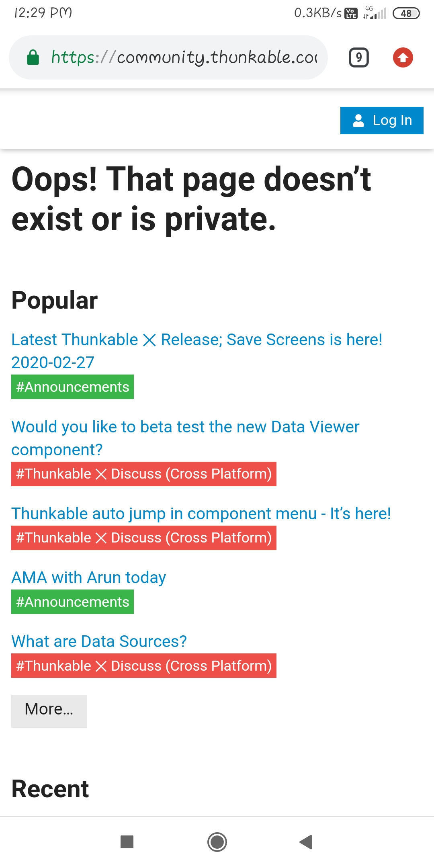Select Announcements tag under Latest Release topic

tap(72, 387)
